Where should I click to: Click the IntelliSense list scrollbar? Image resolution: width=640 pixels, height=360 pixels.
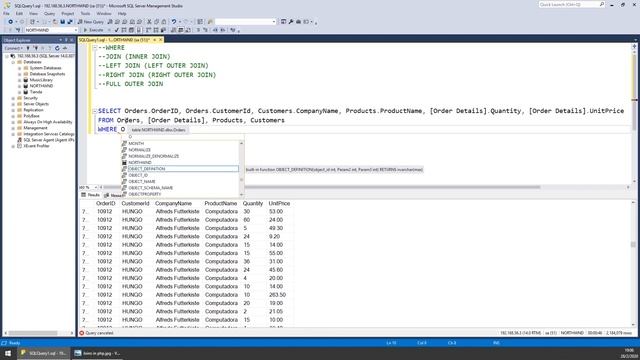[241, 169]
